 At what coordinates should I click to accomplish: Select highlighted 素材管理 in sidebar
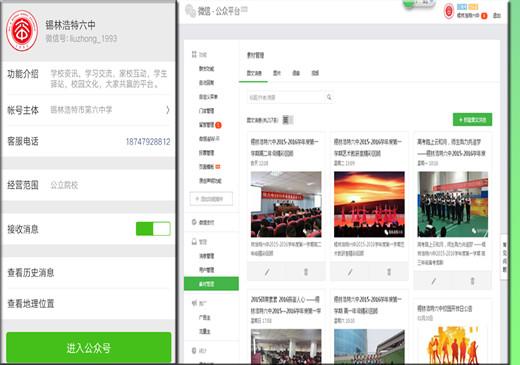pos(211,284)
